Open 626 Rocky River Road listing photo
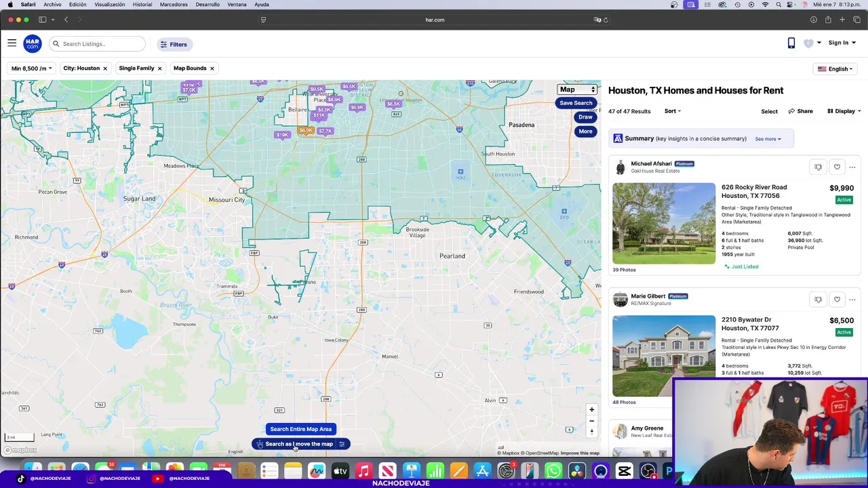868x488 pixels. [x=664, y=223]
